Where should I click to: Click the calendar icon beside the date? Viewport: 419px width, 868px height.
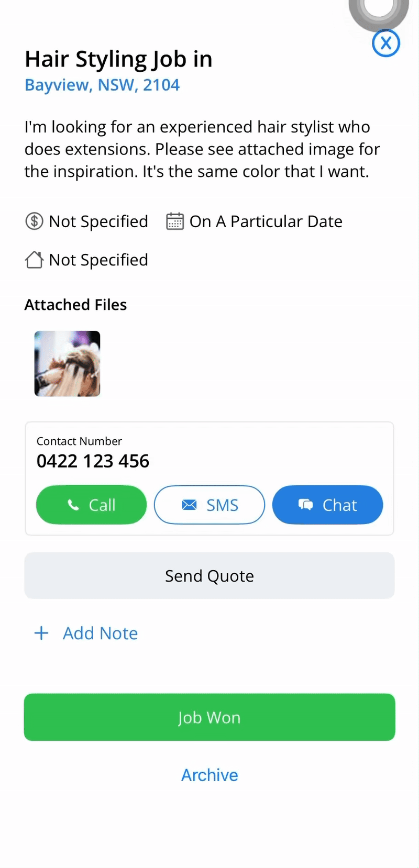click(x=175, y=221)
